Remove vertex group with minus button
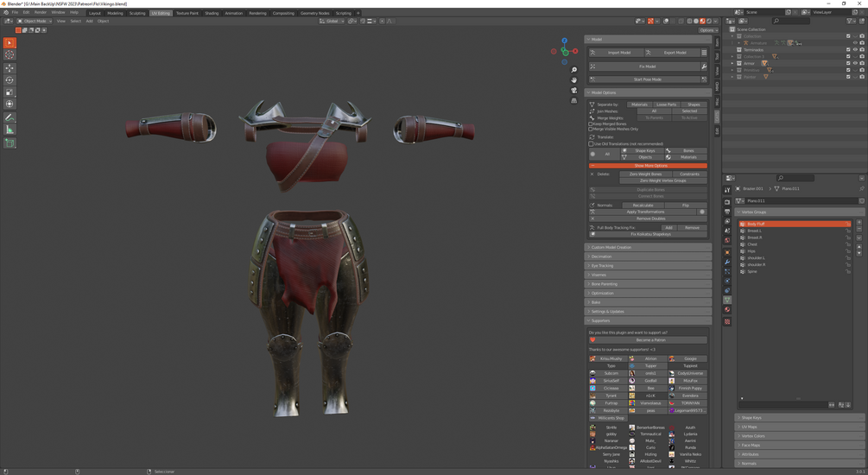The width and height of the screenshot is (868, 475). point(859,229)
